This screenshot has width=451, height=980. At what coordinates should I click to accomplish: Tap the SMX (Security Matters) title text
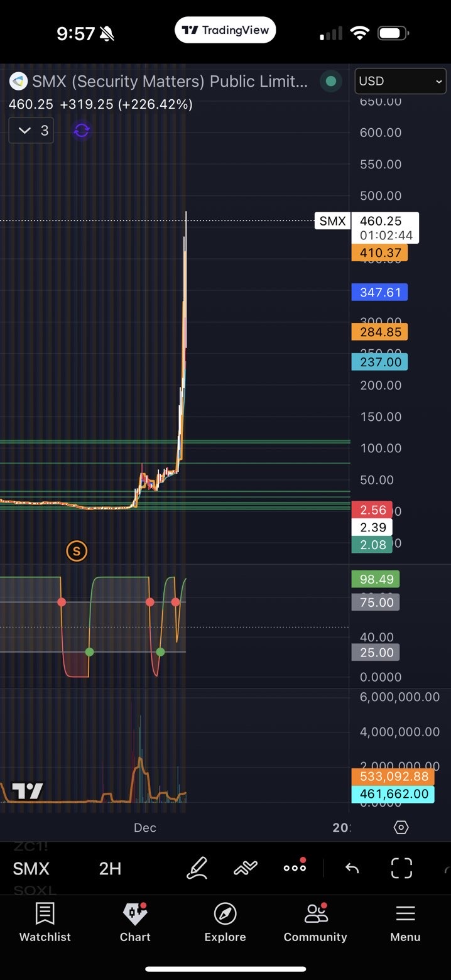click(x=170, y=81)
